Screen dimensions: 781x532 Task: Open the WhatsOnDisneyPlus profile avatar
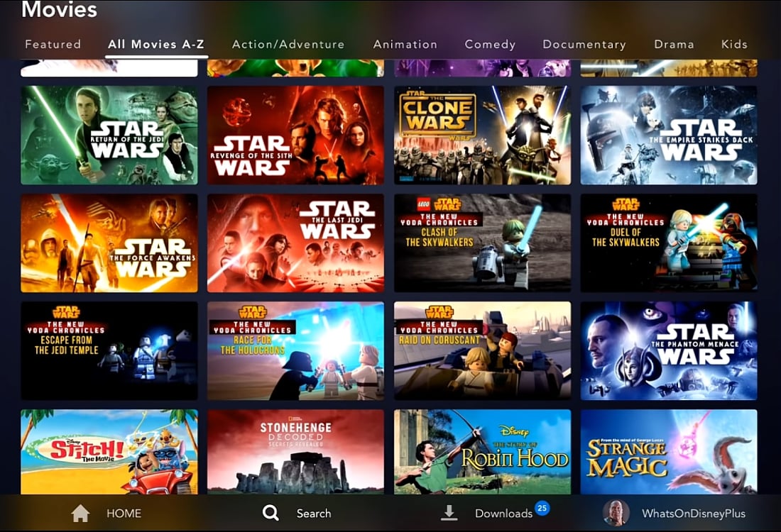(x=616, y=513)
